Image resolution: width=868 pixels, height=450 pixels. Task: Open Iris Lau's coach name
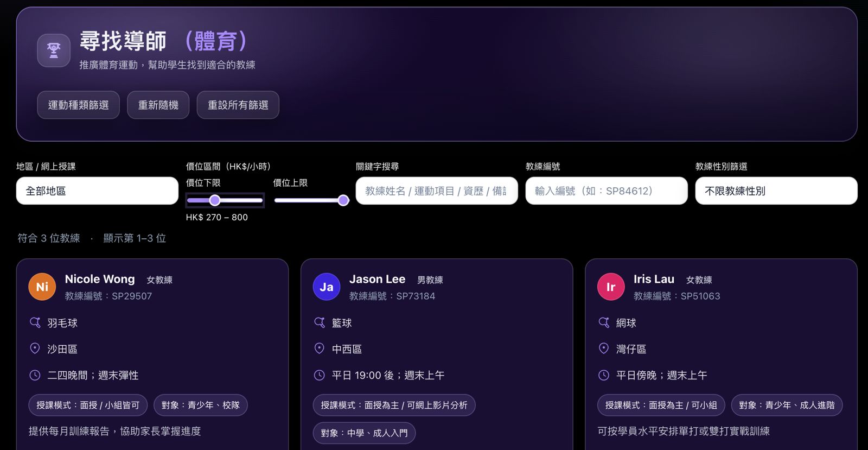[654, 279]
